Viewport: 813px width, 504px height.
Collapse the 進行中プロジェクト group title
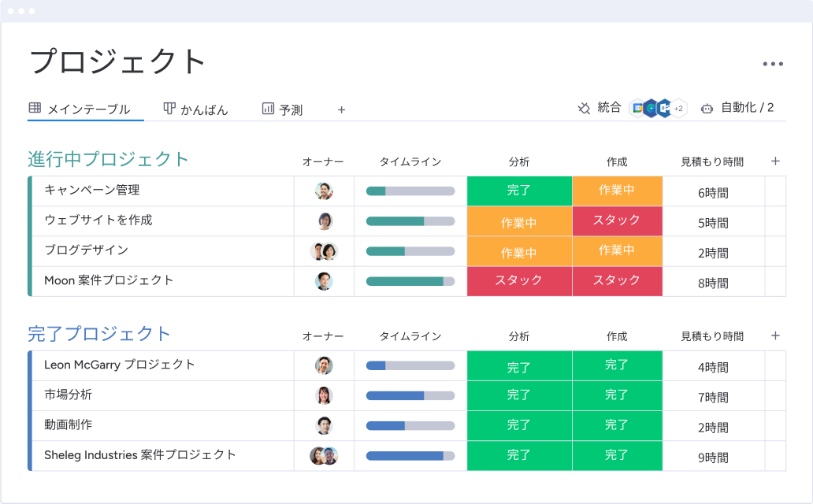click(x=108, y=159)
